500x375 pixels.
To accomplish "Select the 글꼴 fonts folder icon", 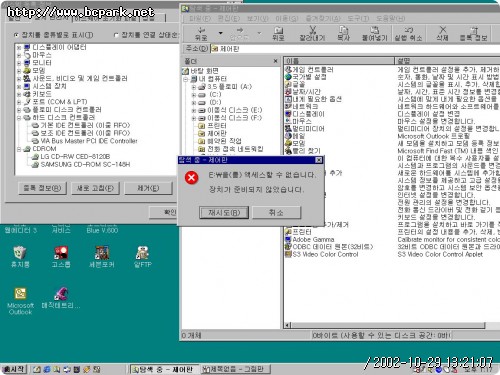I will coord(288,84).
